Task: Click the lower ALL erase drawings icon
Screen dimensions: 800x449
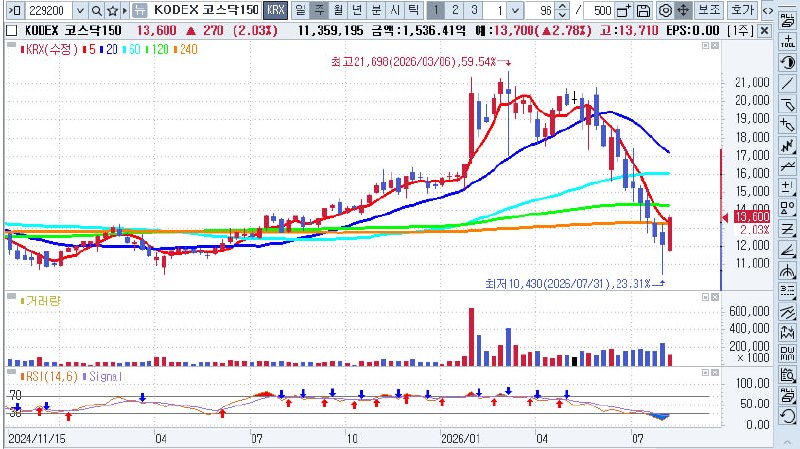Action: click(x=787, y=395)
